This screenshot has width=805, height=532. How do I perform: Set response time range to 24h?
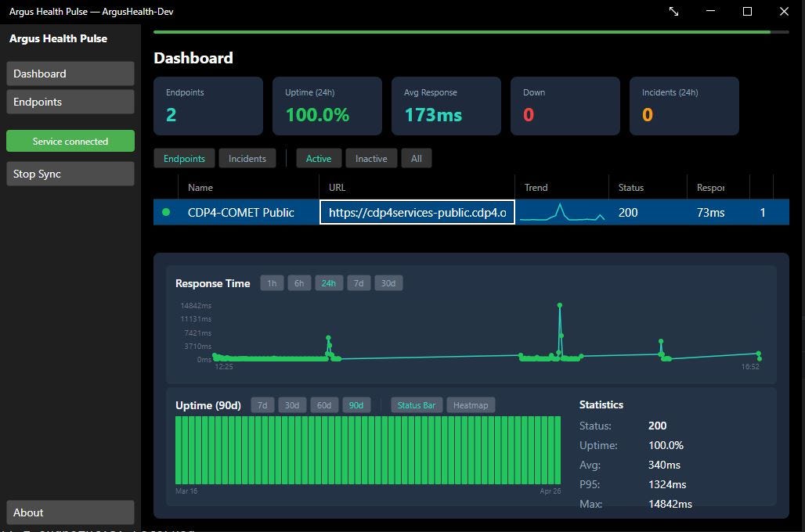pyautogui.click(x=329, y=283)
